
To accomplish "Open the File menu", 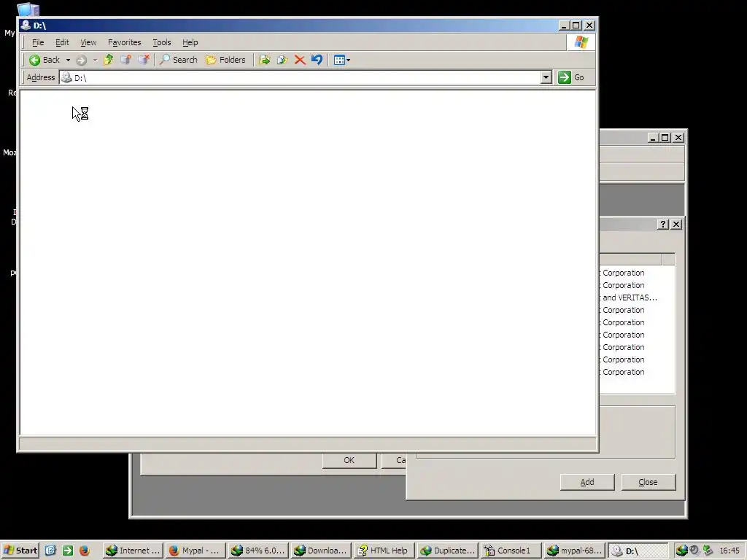I will 38,42.
